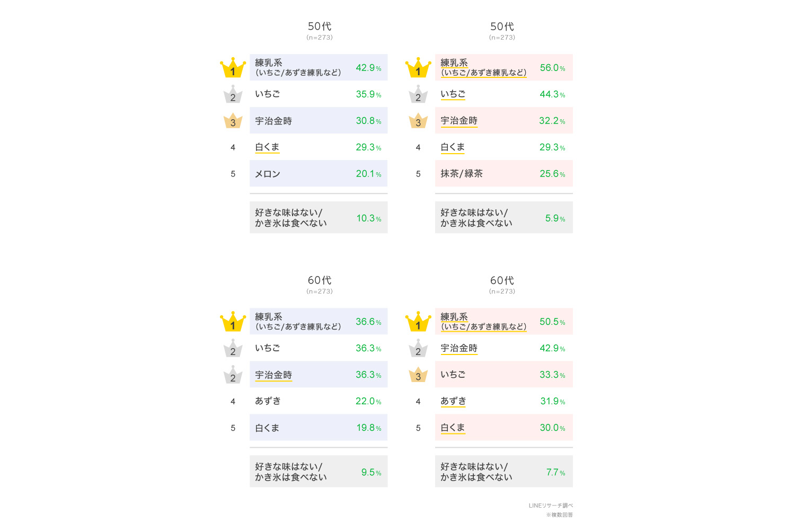Click the 白くま 30.0% row
Viewport: 795px width, 532px height.
(504, 428)
